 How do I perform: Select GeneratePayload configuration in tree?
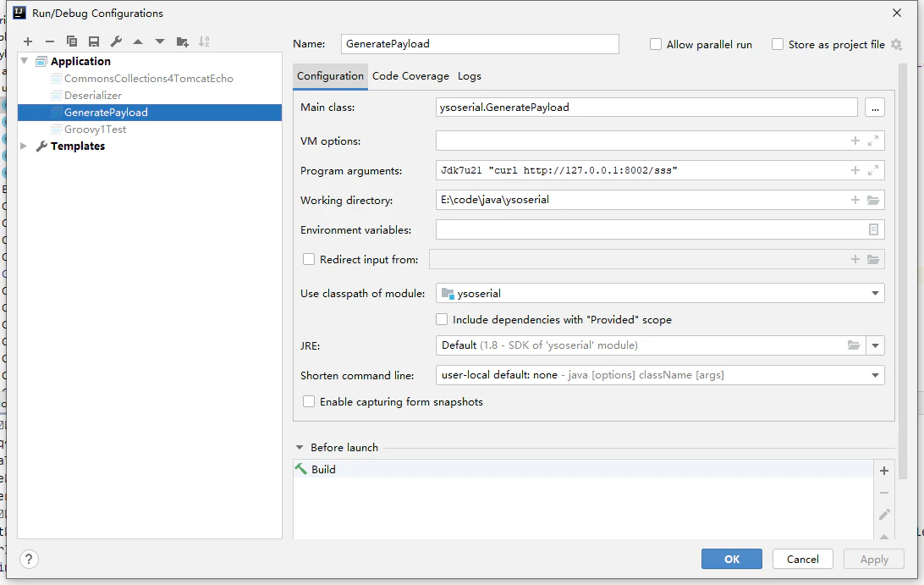click(x=150, y=112)
